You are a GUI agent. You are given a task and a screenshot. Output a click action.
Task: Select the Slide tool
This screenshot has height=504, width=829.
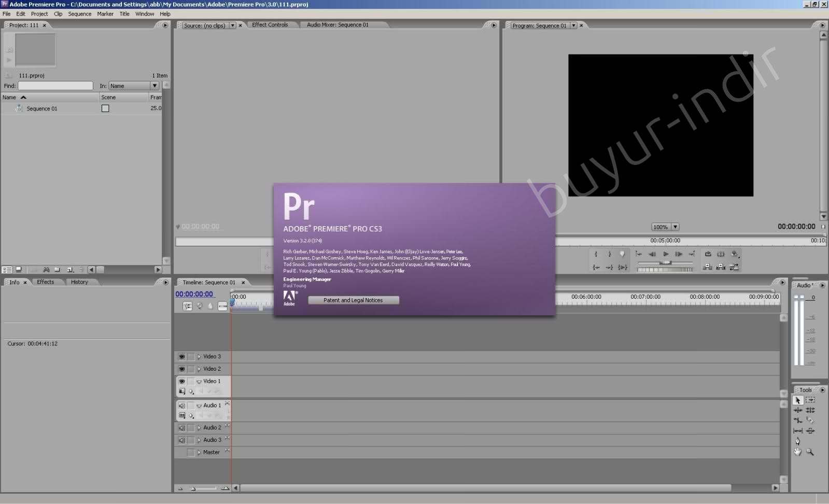click(810, 431)
